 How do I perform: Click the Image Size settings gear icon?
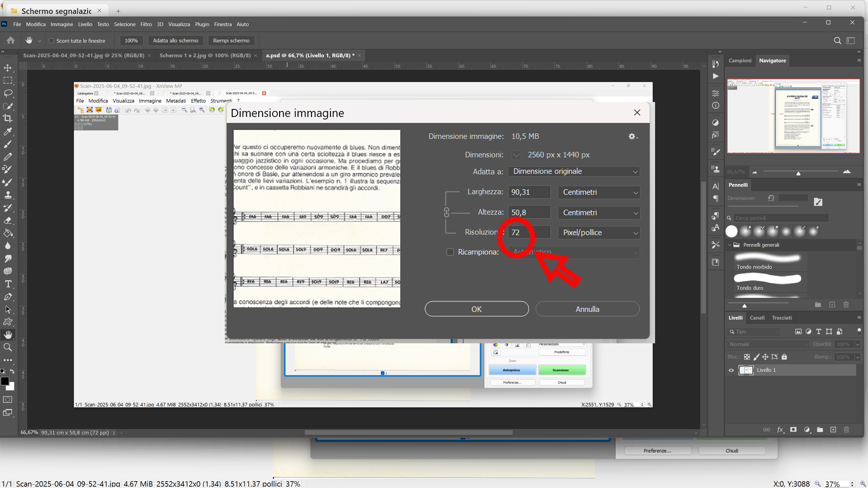click(x=632, y=136)
